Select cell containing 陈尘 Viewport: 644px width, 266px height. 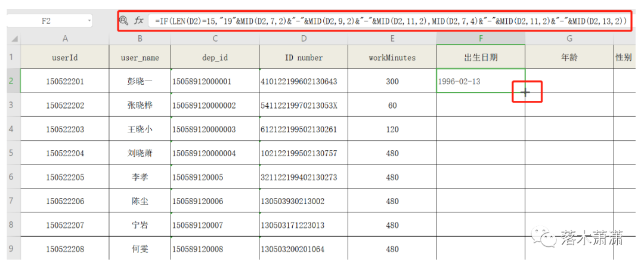point(140,201)
